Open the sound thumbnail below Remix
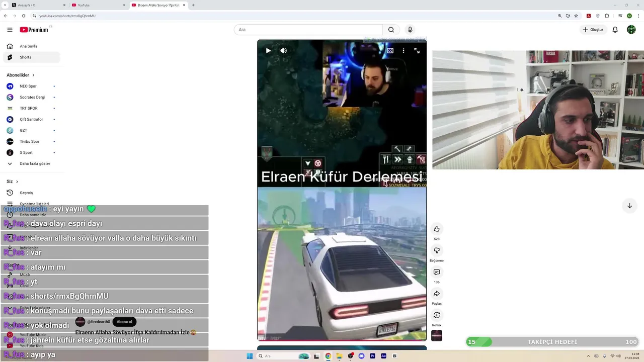 (437, 335)
